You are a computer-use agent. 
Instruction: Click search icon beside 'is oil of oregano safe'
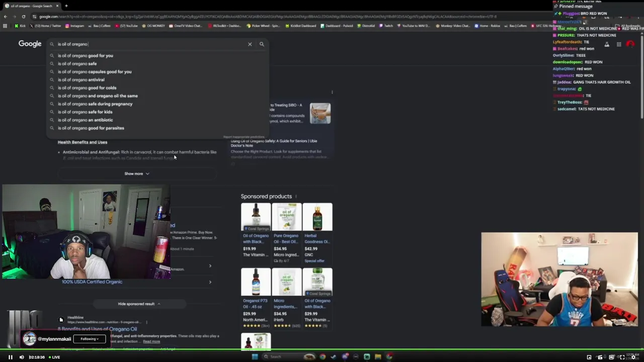[x=52, y=64]
